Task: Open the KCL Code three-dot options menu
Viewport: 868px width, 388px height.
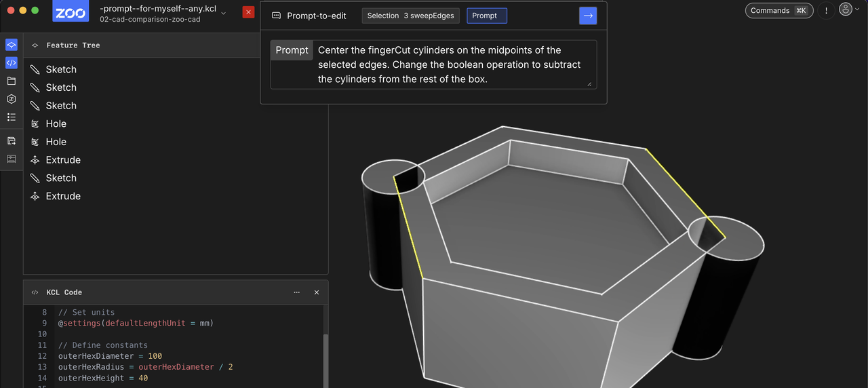Action: click(296, 292)
